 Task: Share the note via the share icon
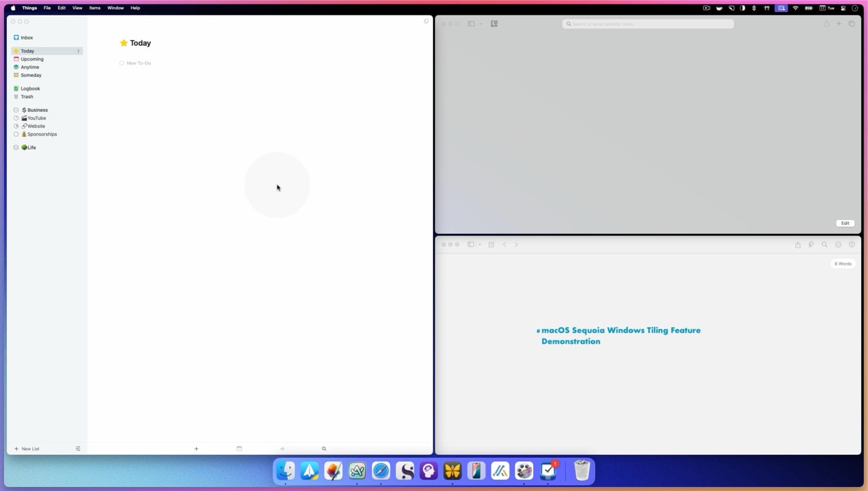point(797,245)
